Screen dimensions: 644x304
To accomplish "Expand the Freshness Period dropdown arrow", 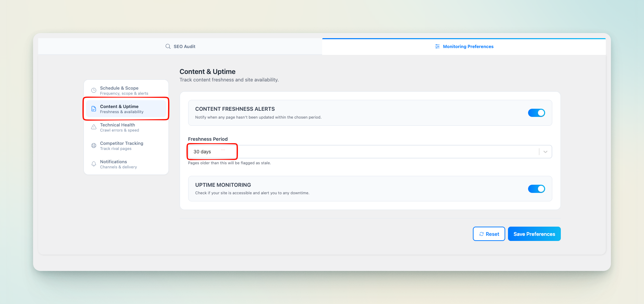I will pyautogui.click(x=545, y=152).
